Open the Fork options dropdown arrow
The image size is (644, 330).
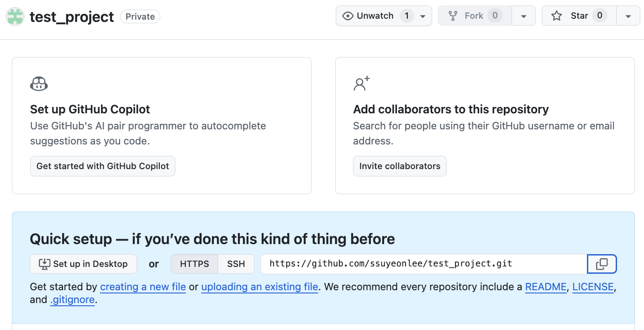523,16
